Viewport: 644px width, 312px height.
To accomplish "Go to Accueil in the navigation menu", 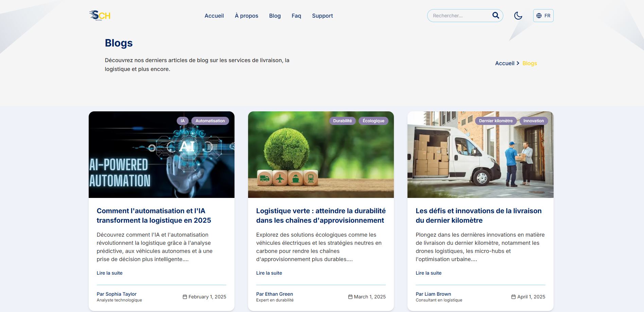I will (214, 16).
